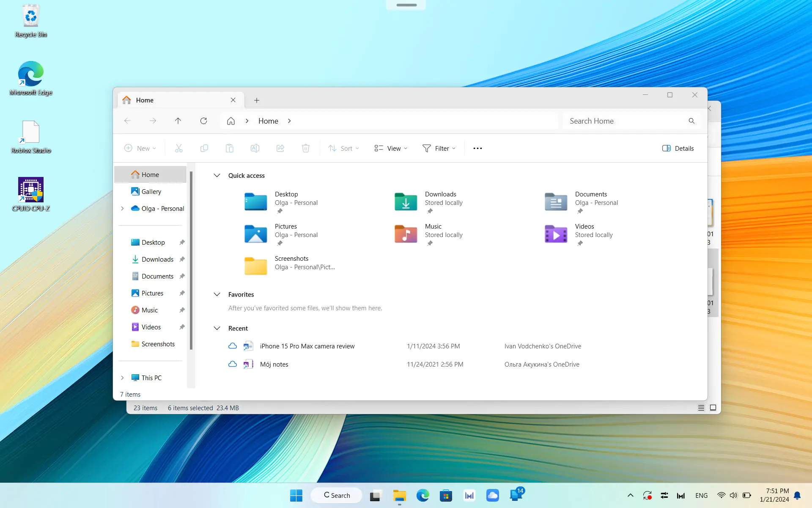Click the Copy icon in toolbar
This screenshot has width=812, height=508.
click(204, 148)
